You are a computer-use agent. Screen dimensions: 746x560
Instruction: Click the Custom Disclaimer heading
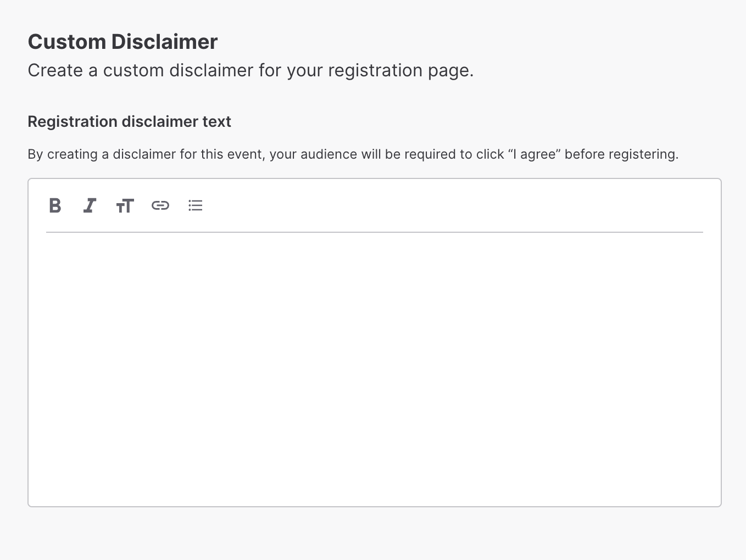tap(123, 42)
